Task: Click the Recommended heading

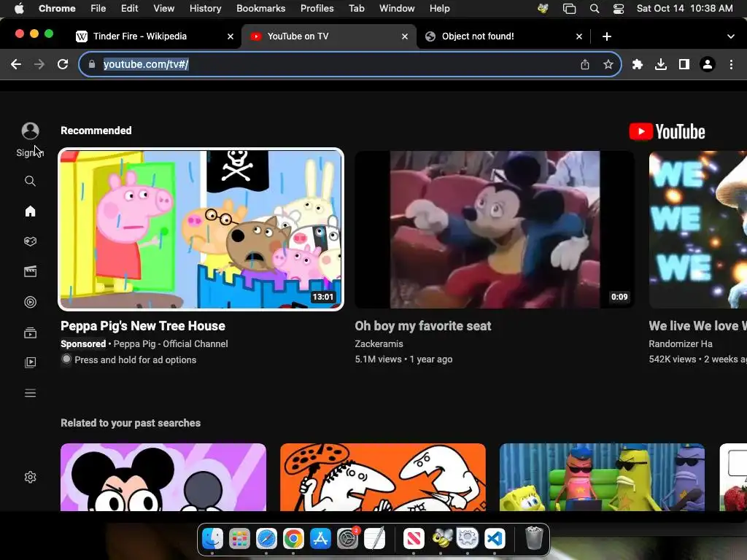Action: (96, 131)
